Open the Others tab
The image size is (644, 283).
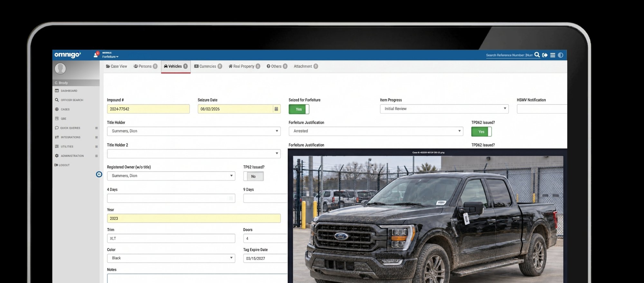pyautogui.click(x=277, y=66)
